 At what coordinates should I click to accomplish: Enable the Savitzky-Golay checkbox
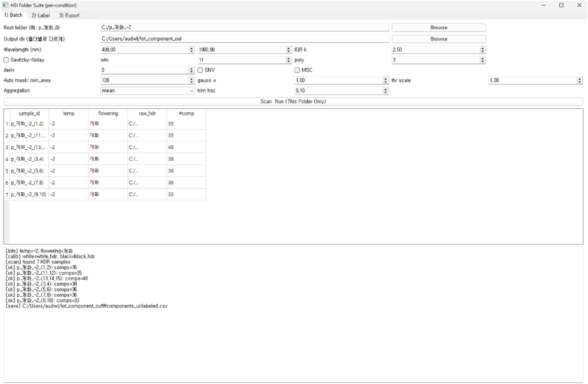6,60
